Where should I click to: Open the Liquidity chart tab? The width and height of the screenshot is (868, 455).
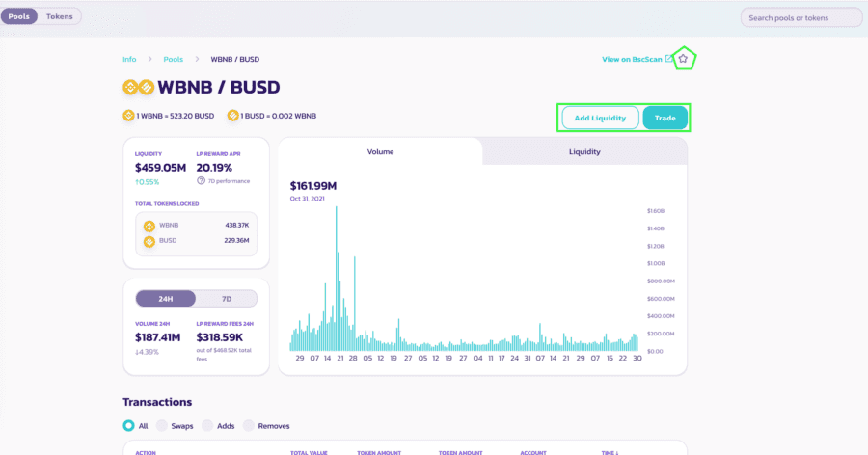pyautogui.click(x=584, y=151)
